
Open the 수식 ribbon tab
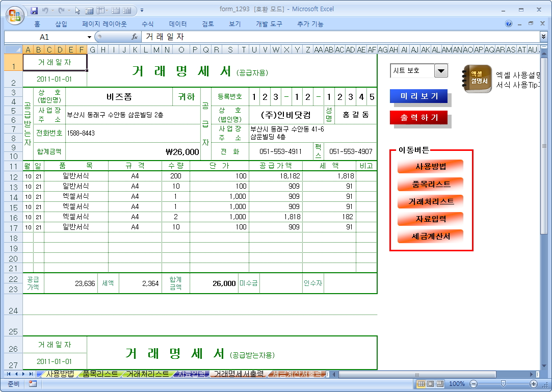coord(147,24)
